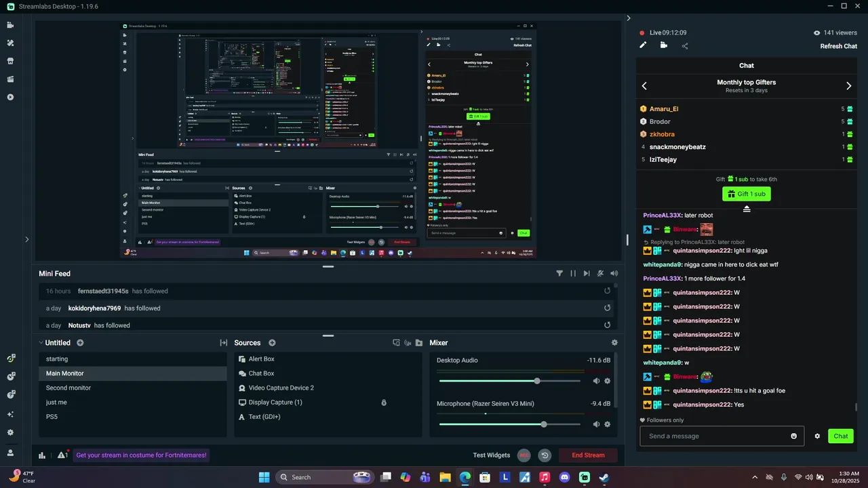
Task: Mute the Razer Seiren microphone
Action: click(x=596, y=424)
